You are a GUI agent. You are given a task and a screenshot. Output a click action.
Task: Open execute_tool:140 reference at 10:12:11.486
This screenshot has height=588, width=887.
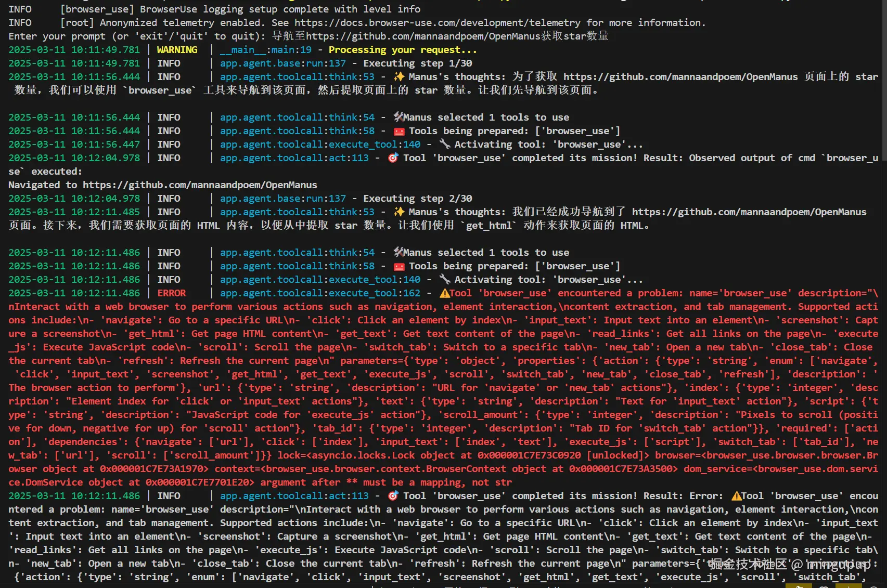click(320, 280)
